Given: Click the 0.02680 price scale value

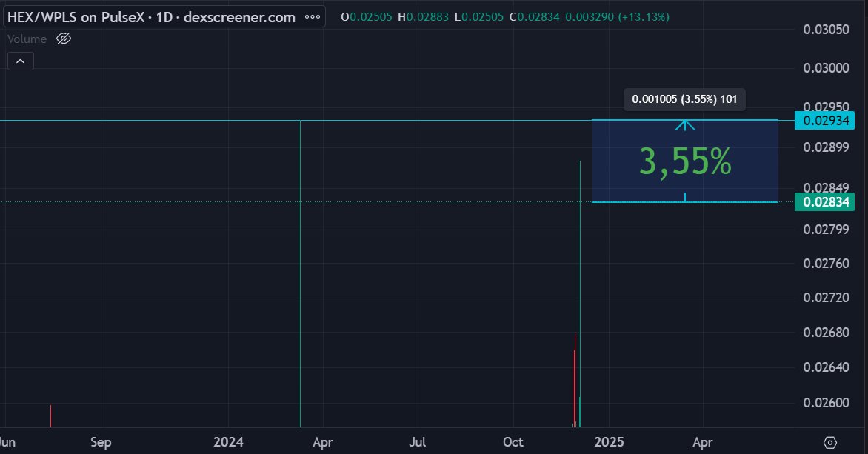Looking at the screenshot, I should [x=826, y=333].
